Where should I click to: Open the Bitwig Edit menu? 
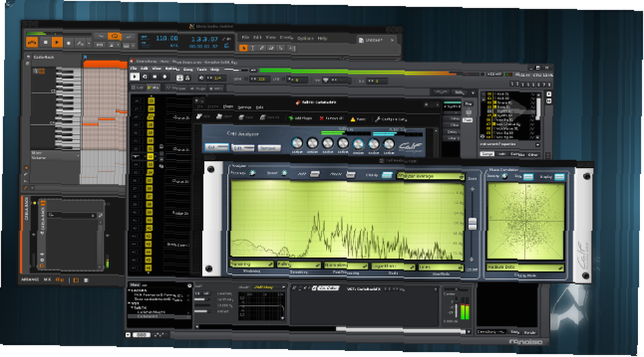[x=258, y=37]
